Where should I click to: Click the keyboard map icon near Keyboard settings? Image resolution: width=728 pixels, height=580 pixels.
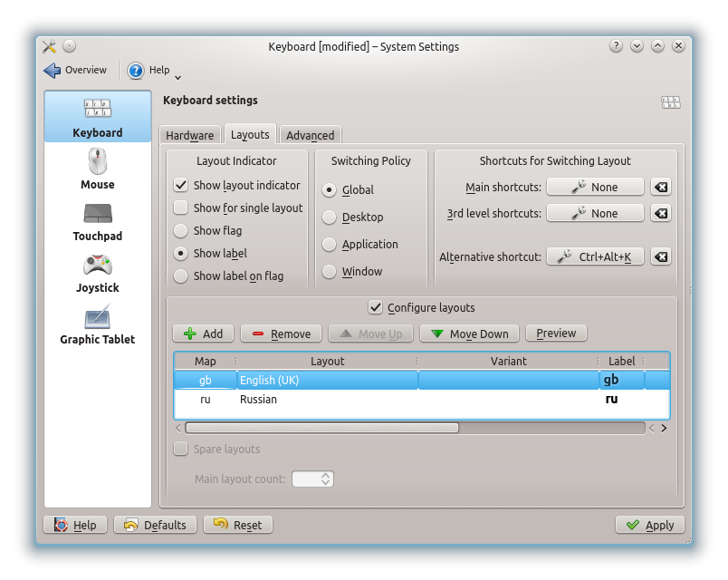(670, 101)
